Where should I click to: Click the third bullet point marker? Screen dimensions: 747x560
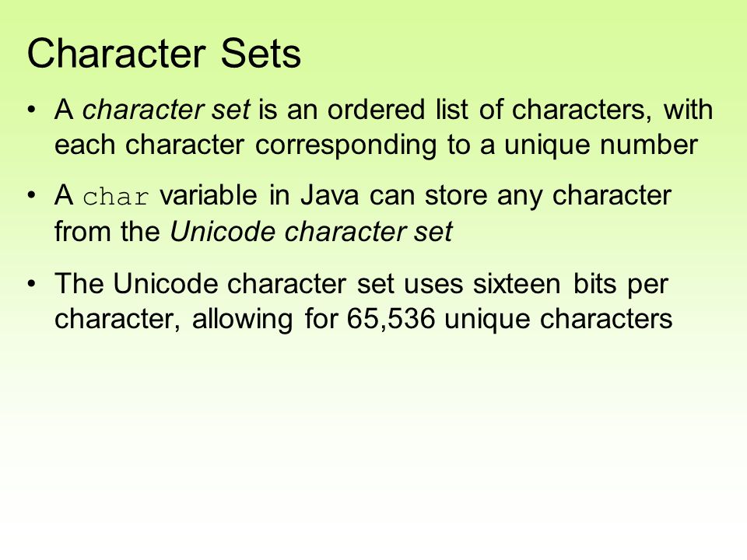31,284
